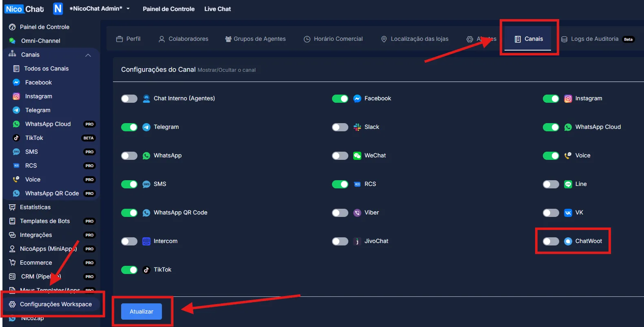
Task: Click the ChatWoot icon in channel list
Action: 568,241
